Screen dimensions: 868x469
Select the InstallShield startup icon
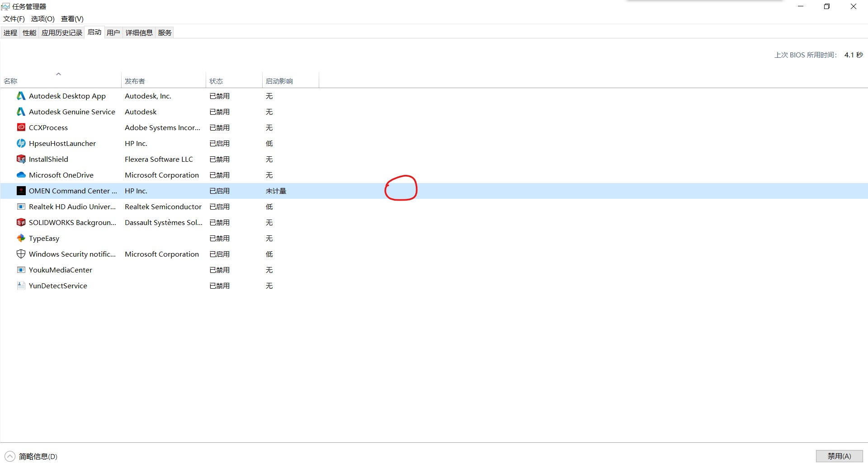point(21,159)
